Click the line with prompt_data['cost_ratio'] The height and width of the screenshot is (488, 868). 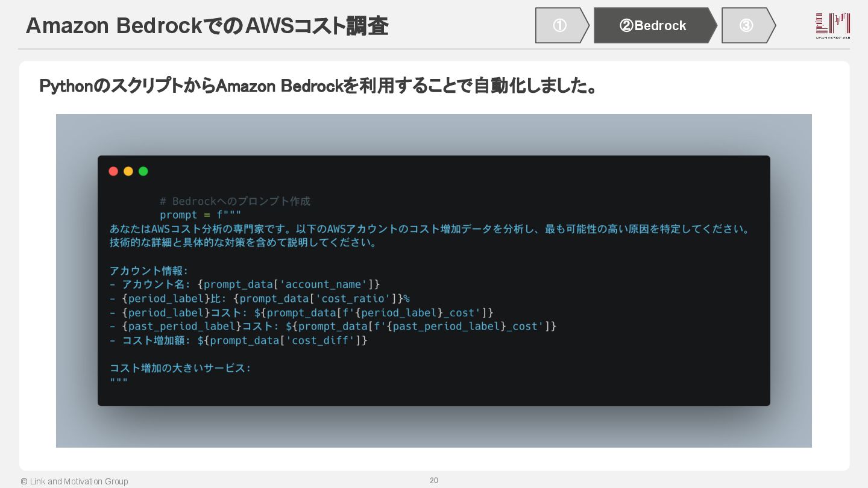pyautogui.click(x=260, y=298)
